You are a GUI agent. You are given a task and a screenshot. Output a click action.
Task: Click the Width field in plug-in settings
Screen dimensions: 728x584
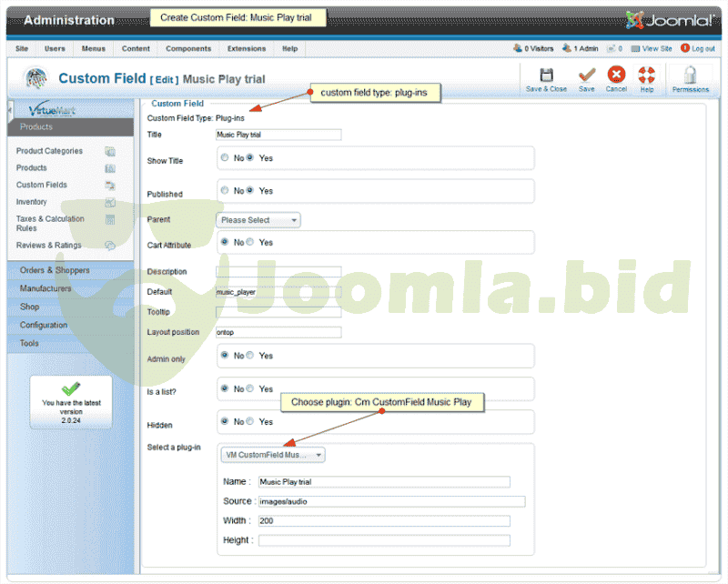pyautogui.click(x=383, y=521)
